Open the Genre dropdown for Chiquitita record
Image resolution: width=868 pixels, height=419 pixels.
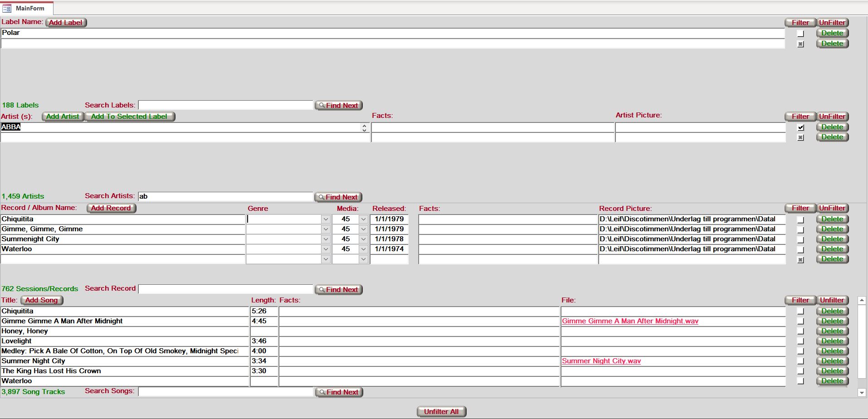click(326, 219)
